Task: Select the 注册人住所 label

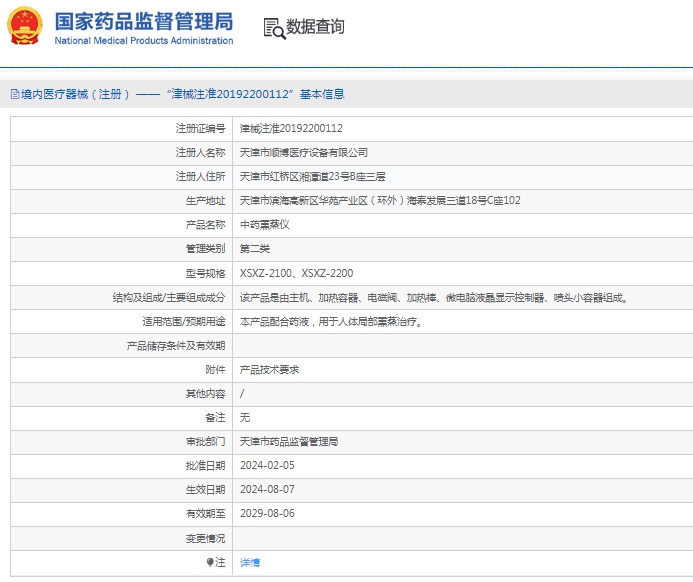Action: point(200,176)
